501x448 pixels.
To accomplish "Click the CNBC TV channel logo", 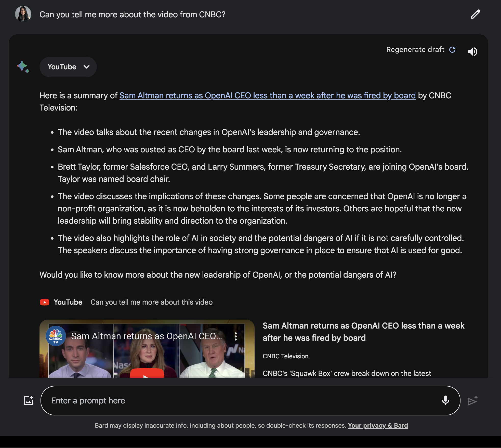I will point(56,336).
